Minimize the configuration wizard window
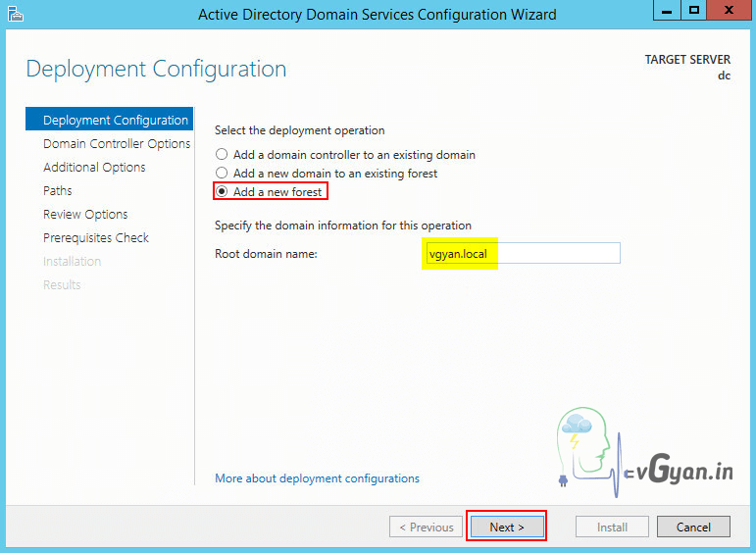756x553 pixels. [x=669, y=12]
